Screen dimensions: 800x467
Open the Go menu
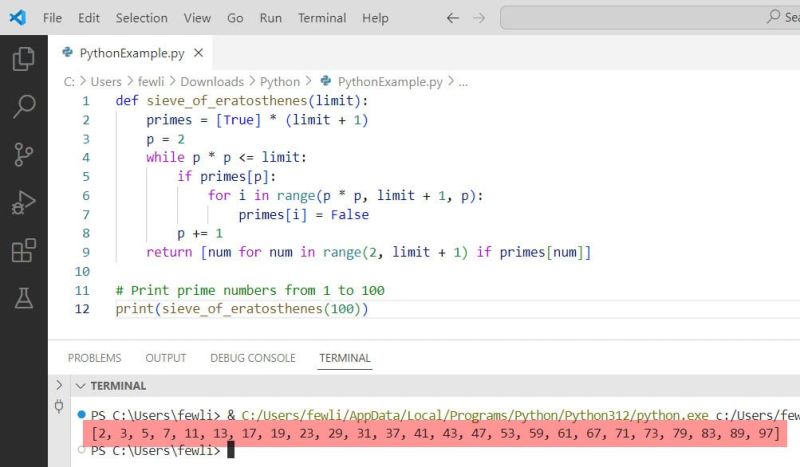coord(235,18)
